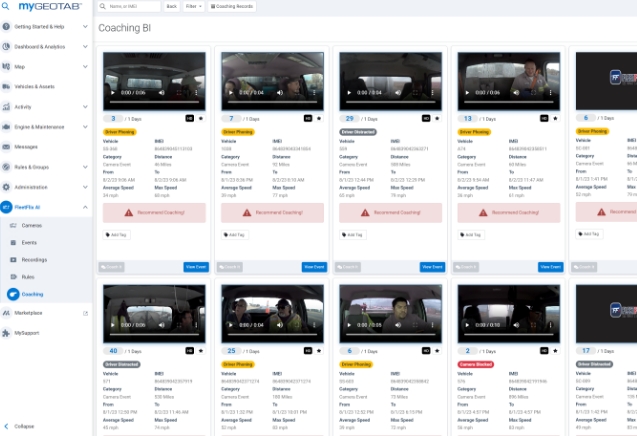Click the FleetFlix AI round icon
The width and height of the screenshot is (637, 436).
(6, 207)
